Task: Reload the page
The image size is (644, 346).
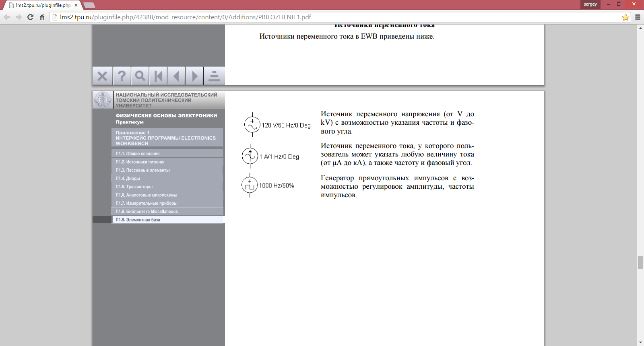Action: pos(30,17)
